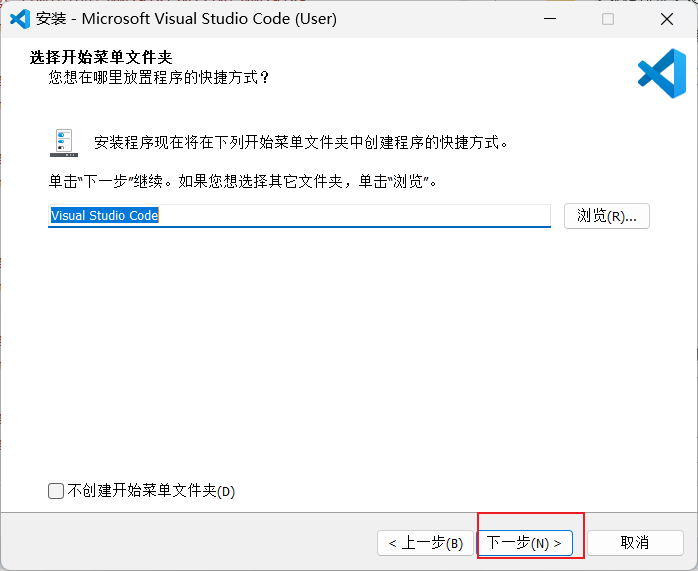Click the 安装程序现在将在下列开始菜单文件夹中创建程序的快捷方式 text
The height and width of the screenshot is (571, 698).
pos(301,143)
